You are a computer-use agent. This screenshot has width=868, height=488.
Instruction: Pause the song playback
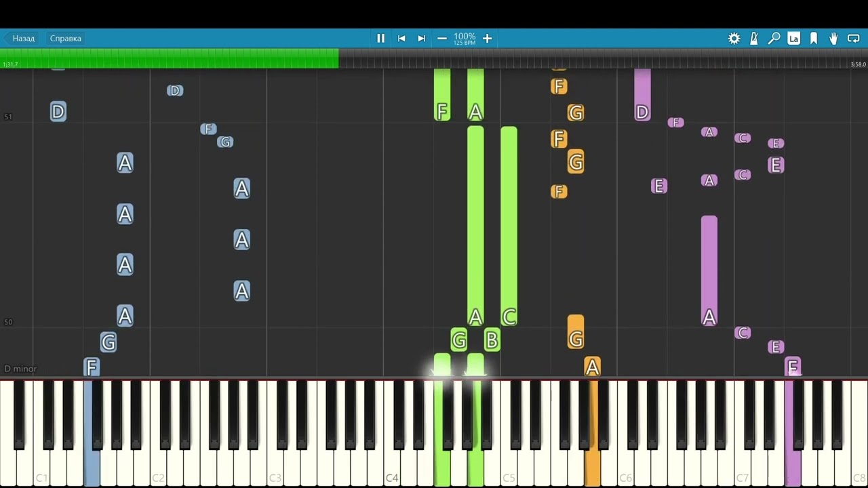pos(380,39)
